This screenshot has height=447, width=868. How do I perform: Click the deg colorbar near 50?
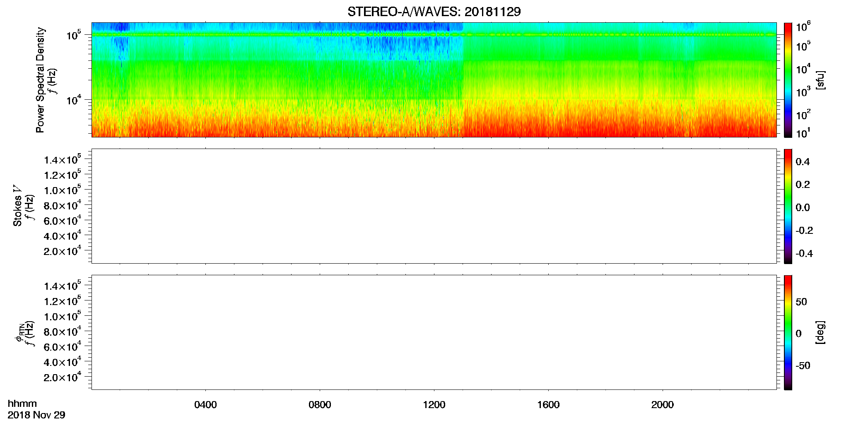788,301
